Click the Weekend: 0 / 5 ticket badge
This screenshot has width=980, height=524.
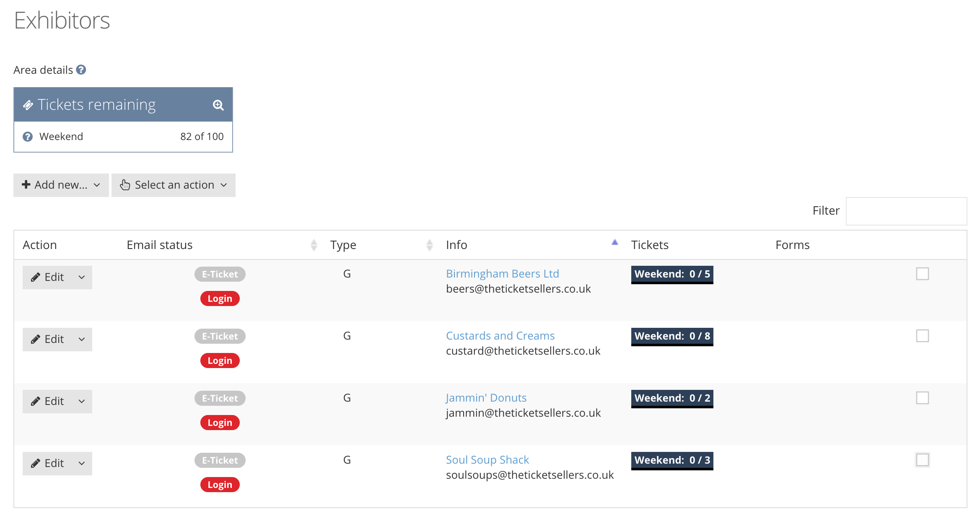(672, 275)
